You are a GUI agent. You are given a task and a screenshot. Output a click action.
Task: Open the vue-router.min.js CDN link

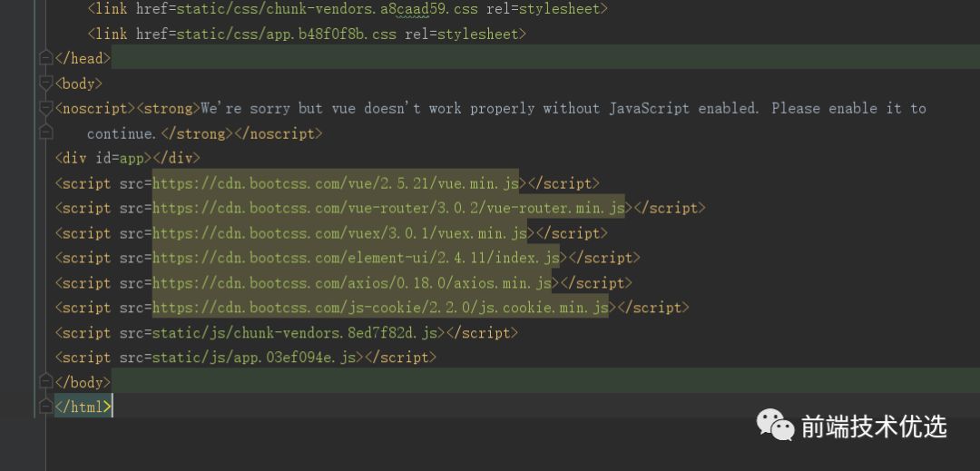[x=388, y=208]
